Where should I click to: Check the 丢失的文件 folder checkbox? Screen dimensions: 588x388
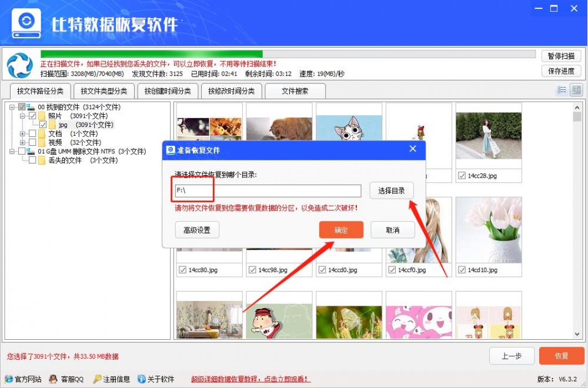tap(32, 160)
